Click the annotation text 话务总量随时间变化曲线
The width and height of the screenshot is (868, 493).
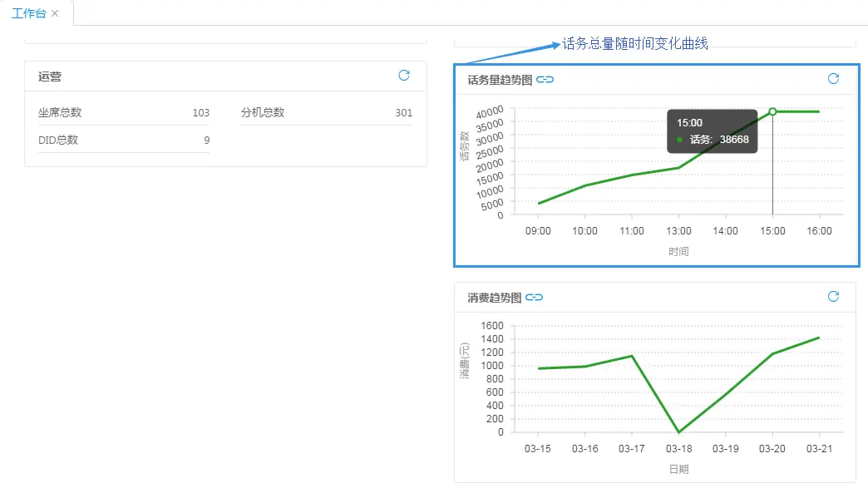pos(634,44)
